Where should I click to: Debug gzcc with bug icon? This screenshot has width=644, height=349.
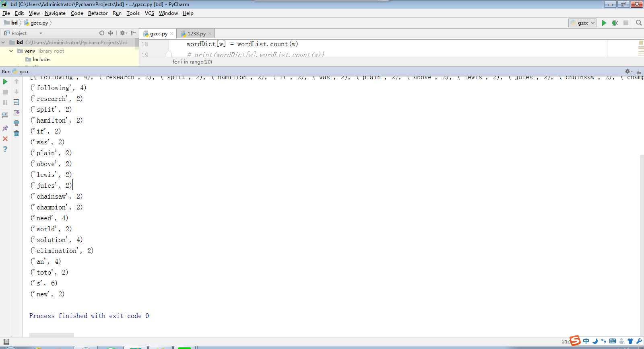[615, 23]
